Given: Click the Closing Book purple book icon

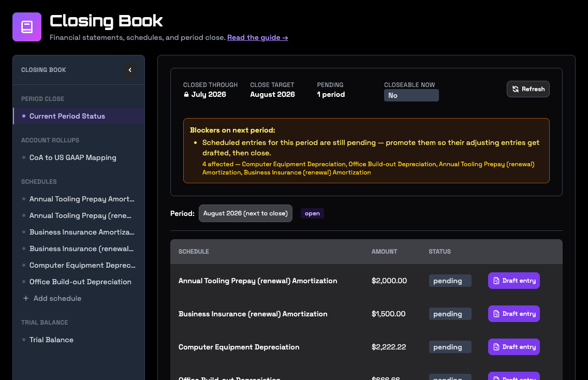Looking at the screenshot, I should click(x=27, y=27).
